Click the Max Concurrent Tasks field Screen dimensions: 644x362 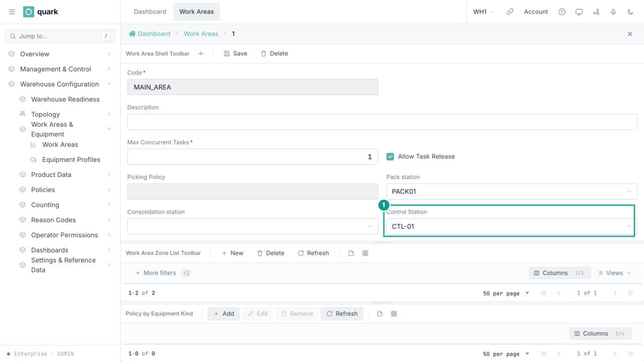[253, 157]
